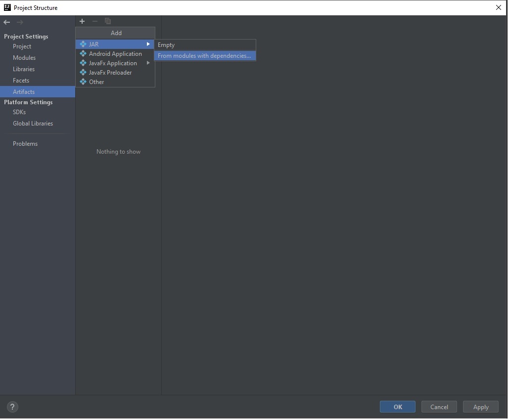Image resolution: width=508 pixels, height=420 pixels.
Task: Click the IntelliJ logo in title bar
Action: [7, 7]
